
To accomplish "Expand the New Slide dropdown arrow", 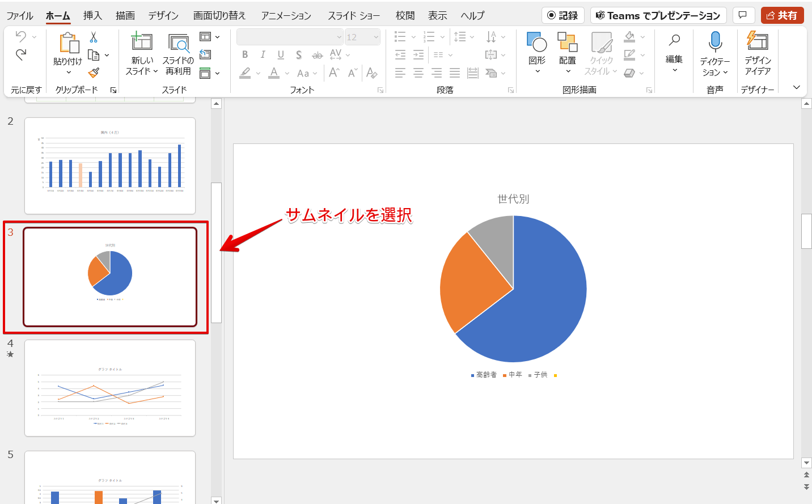I will [x=155, y=71].
